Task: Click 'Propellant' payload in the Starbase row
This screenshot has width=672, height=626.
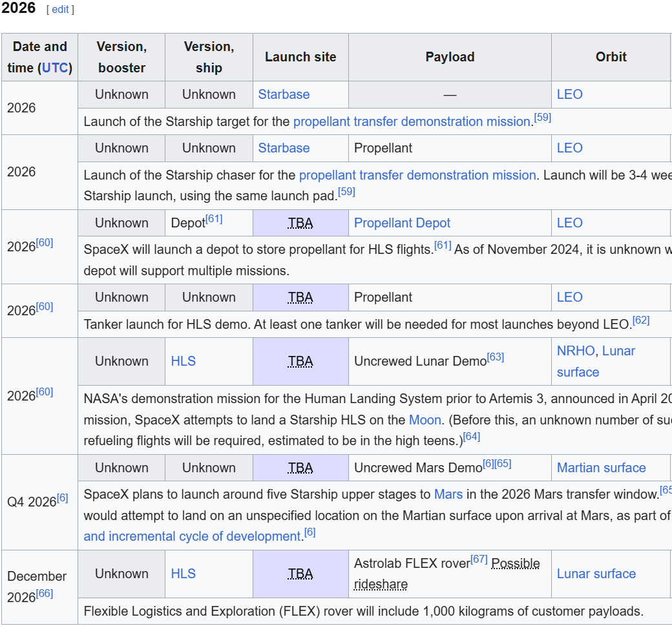Action: [x=383, y=148]
